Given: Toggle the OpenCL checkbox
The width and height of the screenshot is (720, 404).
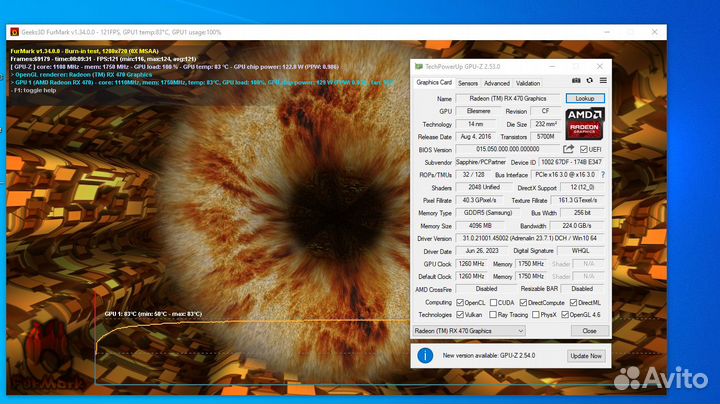Looking at the screenshot, I should 460,303.
